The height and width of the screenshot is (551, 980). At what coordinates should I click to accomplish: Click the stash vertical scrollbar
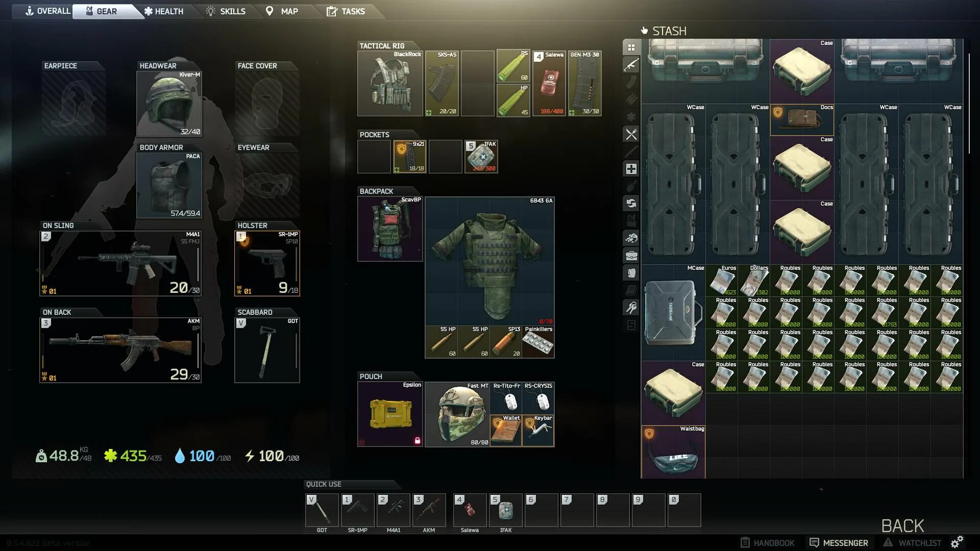pyautogui.click(x=968, y=102)
